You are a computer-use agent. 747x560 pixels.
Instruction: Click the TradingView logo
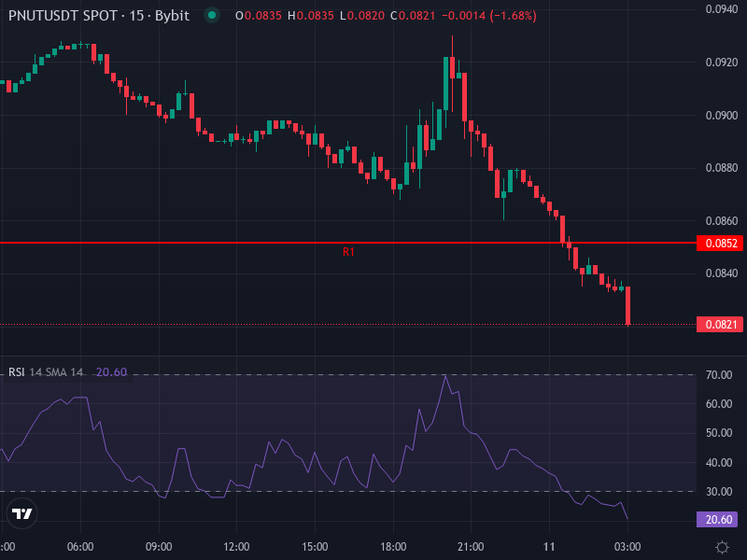click(22, 513)
